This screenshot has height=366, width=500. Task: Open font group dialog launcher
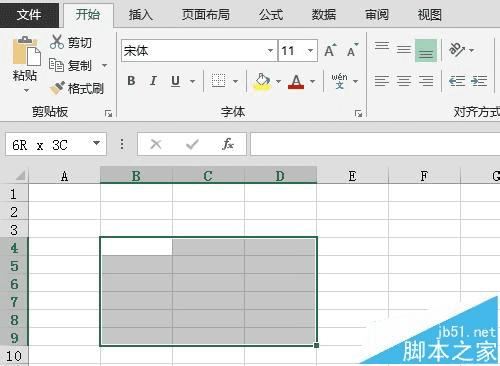[x=358, y=114]
